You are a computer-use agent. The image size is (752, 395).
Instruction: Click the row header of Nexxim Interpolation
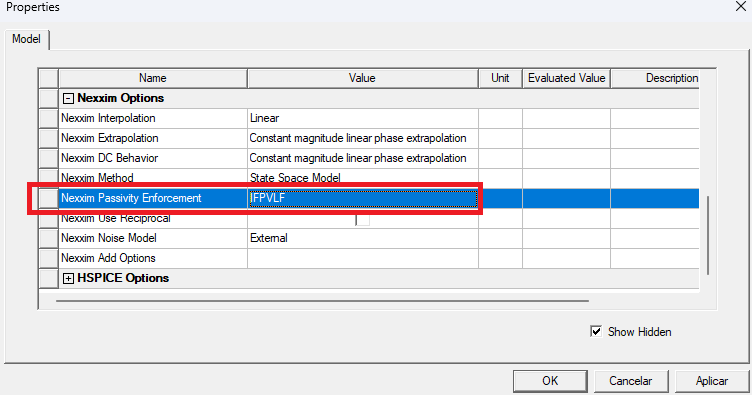48,118
